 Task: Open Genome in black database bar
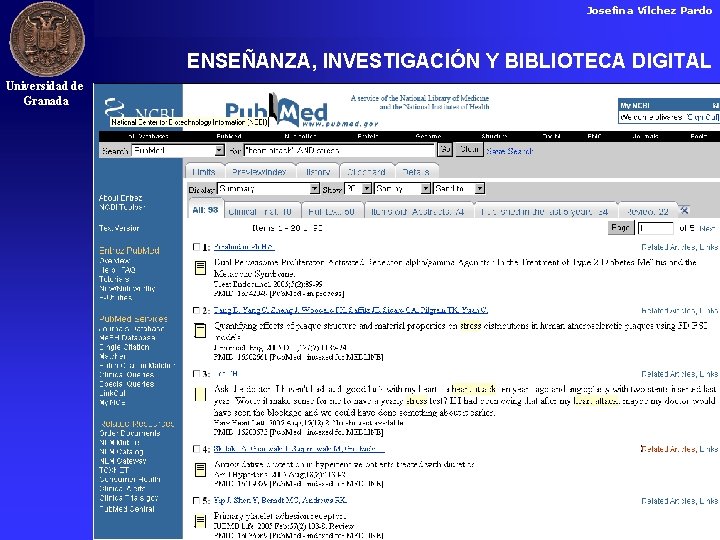pos(428,136)
